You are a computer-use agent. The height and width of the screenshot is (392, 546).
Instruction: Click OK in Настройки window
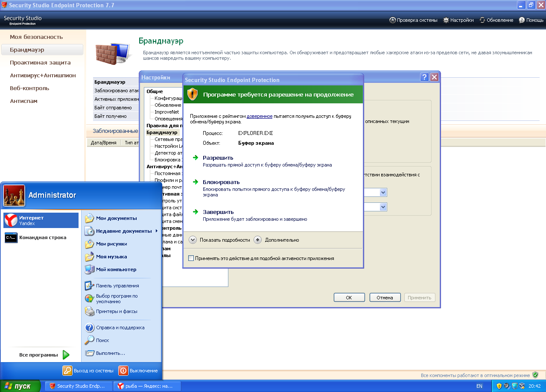[x=349, y=298]
